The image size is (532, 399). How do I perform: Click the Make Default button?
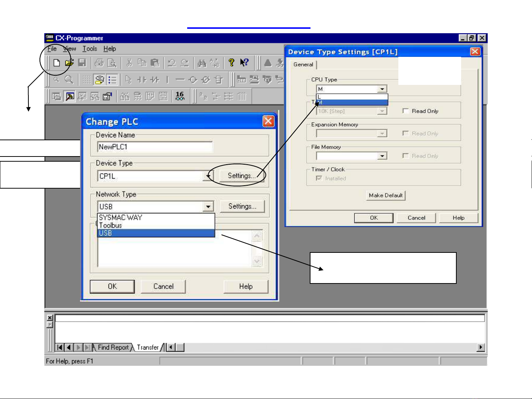[386, 195]
